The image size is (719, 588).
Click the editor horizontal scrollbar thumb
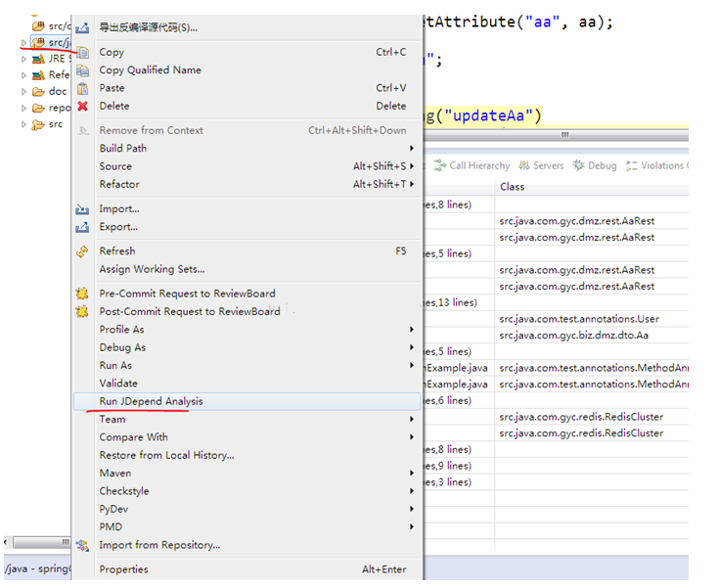556,135
